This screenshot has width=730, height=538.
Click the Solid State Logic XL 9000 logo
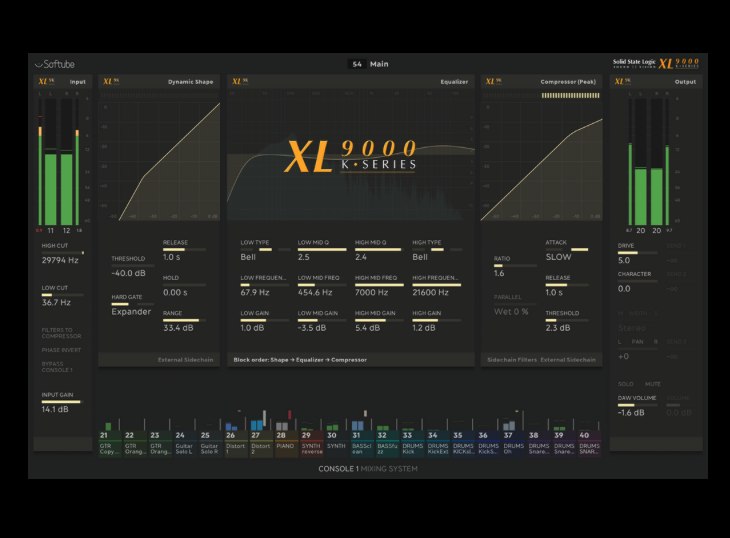655,63
